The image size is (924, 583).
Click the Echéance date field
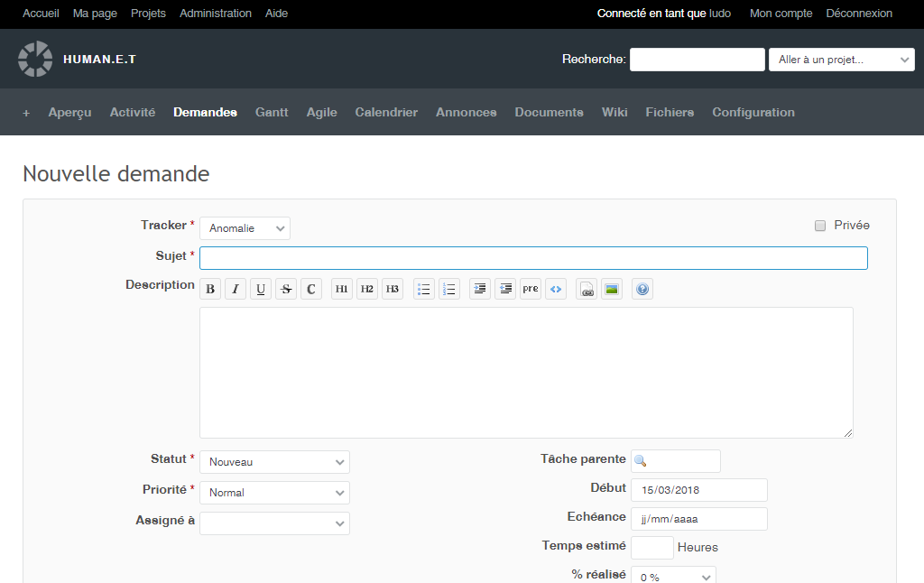699,519
